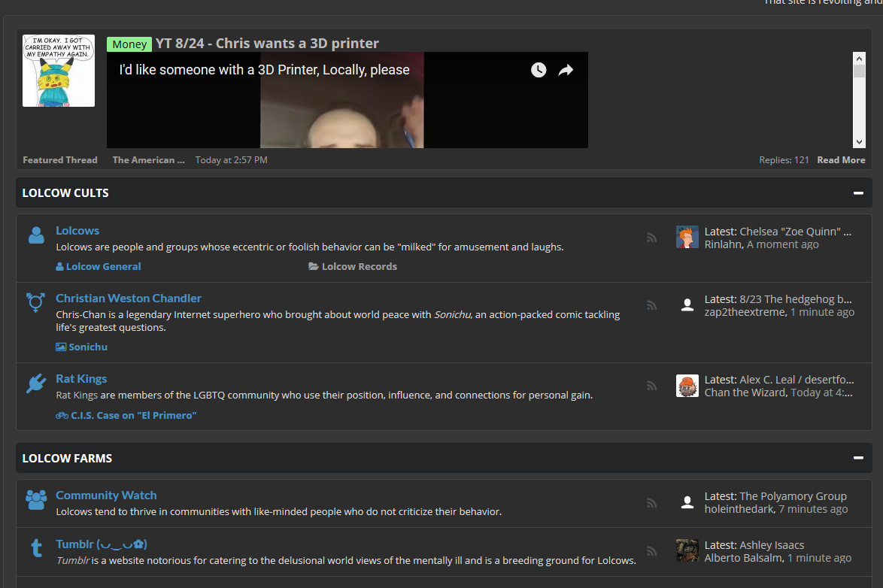Image resolution: width=883 pixels, height=588 pixels.
Task: Click Rinlahn's avatar in Lolcows latest post
Action: [687, 237]
